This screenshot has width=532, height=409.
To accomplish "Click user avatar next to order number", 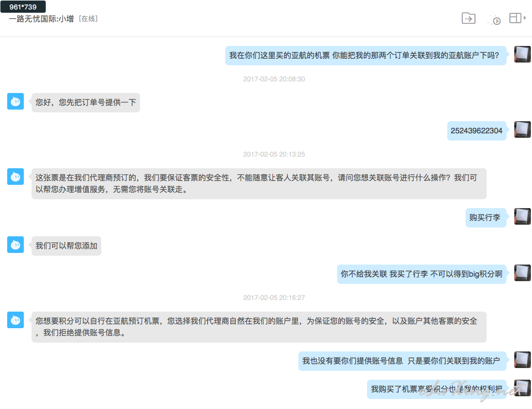I will click(523, 130).
